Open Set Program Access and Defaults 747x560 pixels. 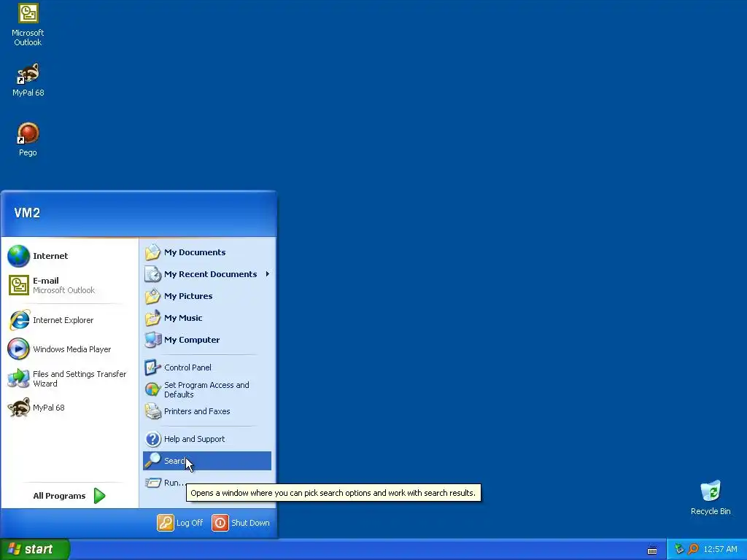point(206,389)
